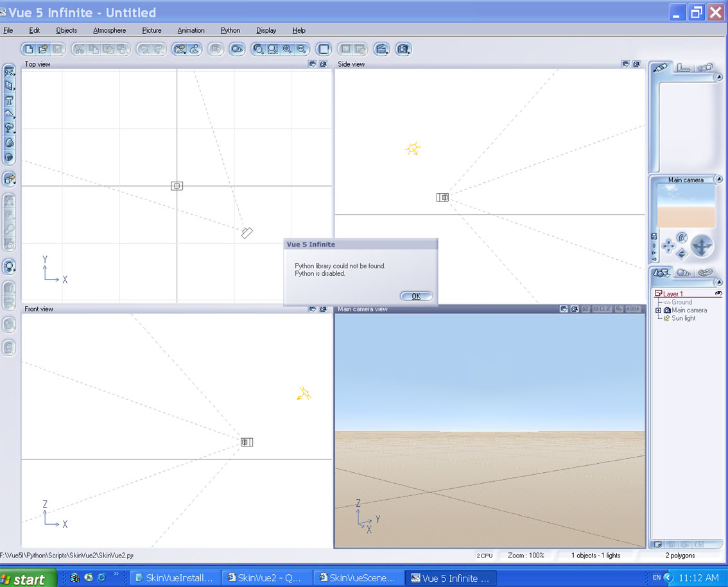Toggle the Layer 1 visibility eye icon
728x587 pixels.
718,294
